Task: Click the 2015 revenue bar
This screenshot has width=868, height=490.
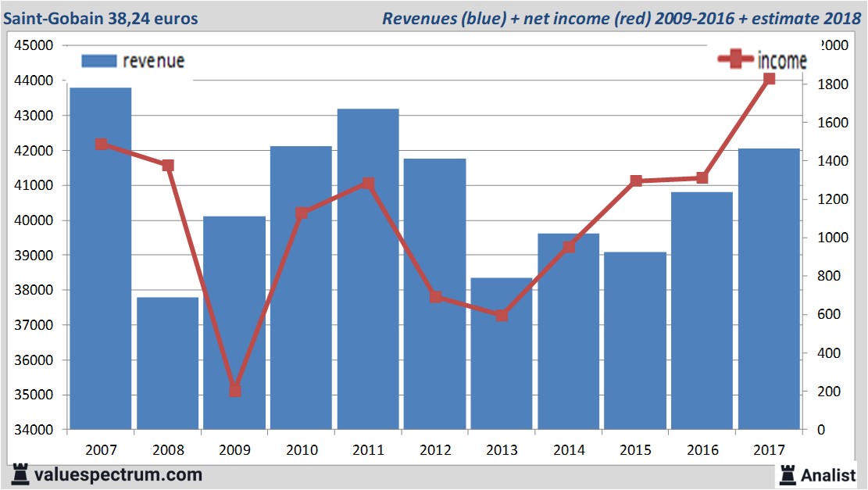Action: tap(635, 341)
